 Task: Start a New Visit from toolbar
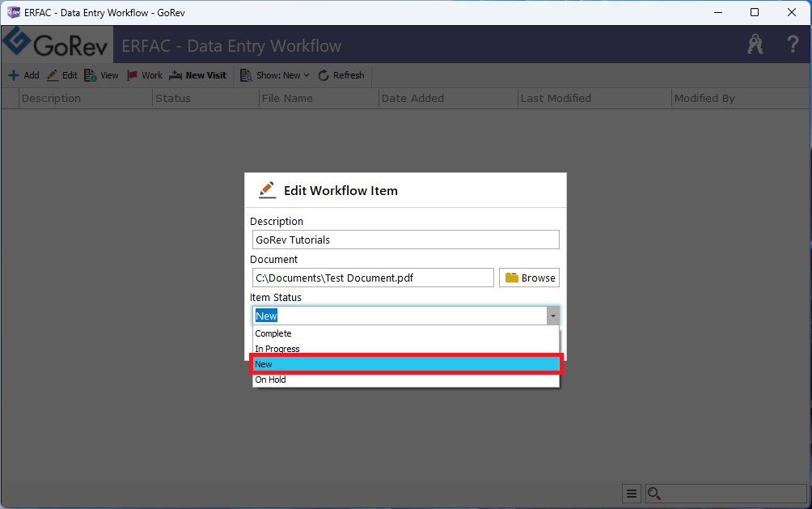(x=198, y=75)
